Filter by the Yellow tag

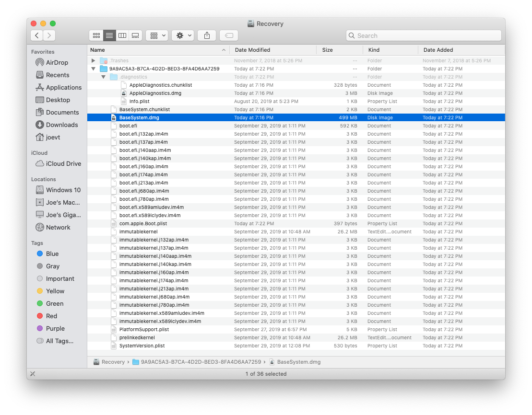pyautogui.click(x=50, y=291)
